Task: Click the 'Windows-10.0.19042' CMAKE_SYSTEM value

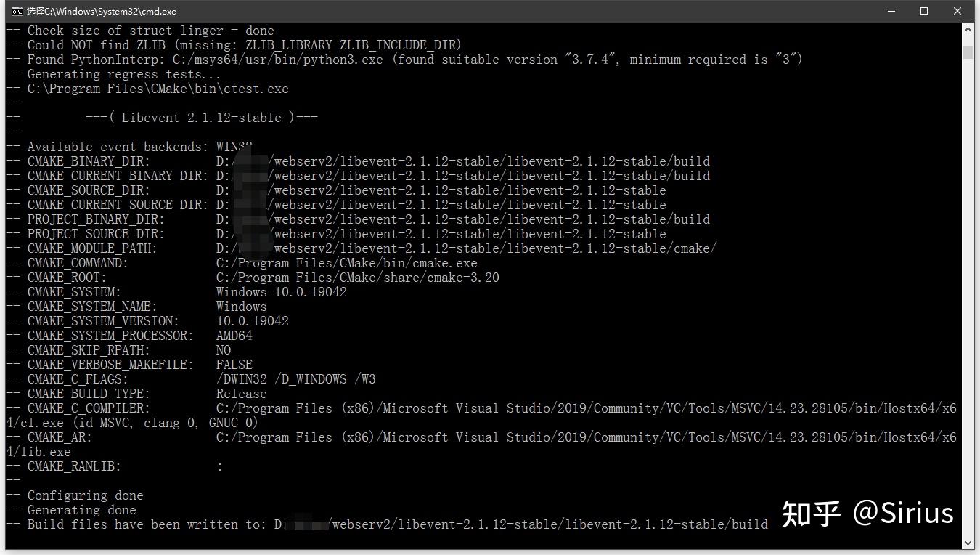Action: [282, 292]
